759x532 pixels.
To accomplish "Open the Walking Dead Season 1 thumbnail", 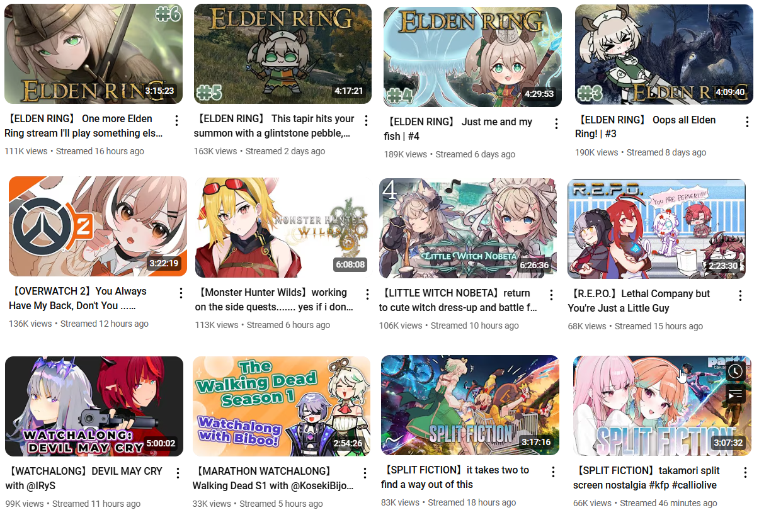I will (x=282, y=406).
